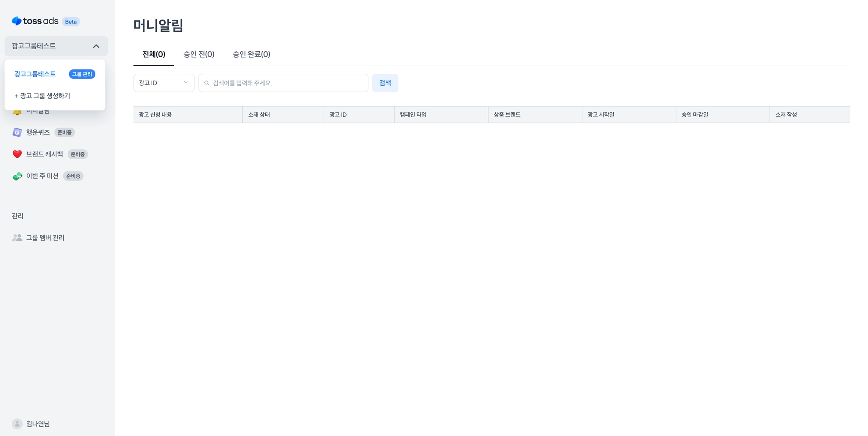Click the 머니알림 page title
The image size is (868, 436).
(x=159, y=25)
